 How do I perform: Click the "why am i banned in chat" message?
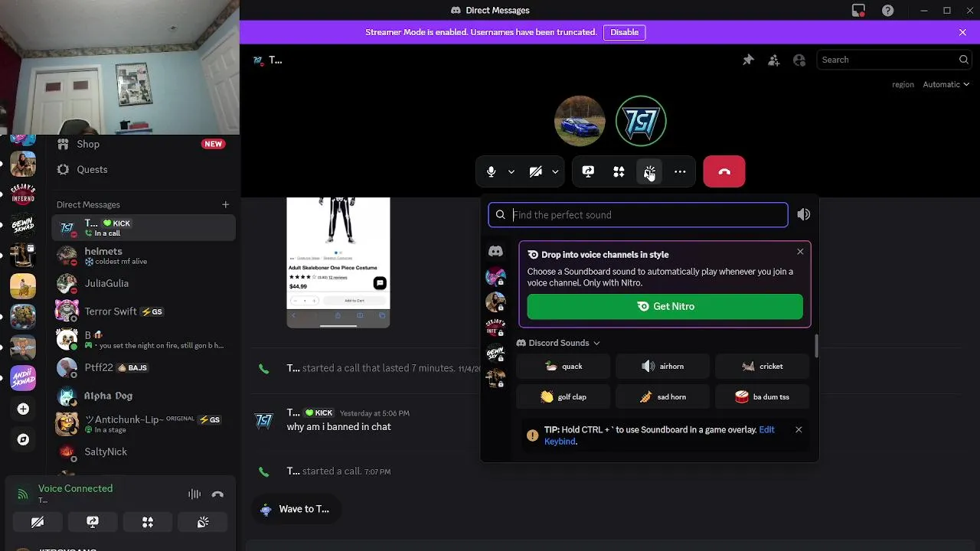click(x=338, y=426)
